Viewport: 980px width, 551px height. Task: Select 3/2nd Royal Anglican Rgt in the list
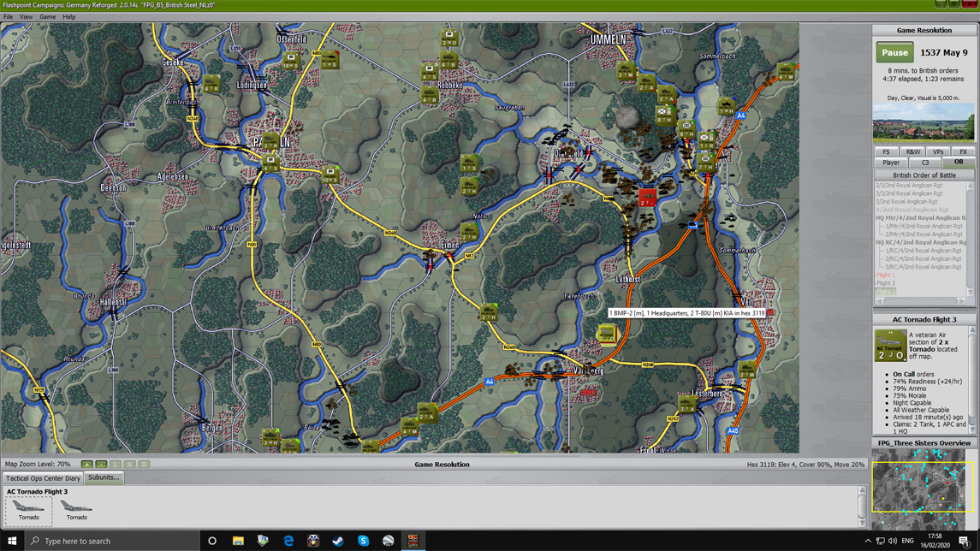point(906,201)
